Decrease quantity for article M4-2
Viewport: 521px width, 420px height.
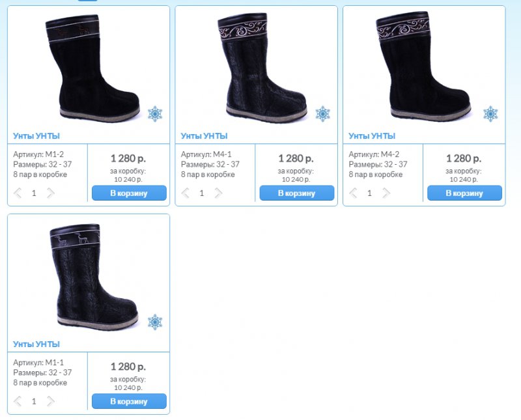353,193
